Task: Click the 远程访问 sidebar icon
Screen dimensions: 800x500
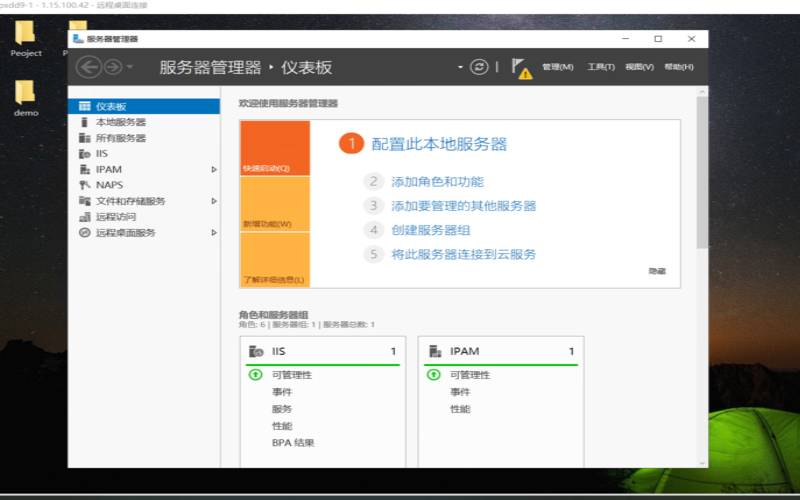Action: [85, 217]
